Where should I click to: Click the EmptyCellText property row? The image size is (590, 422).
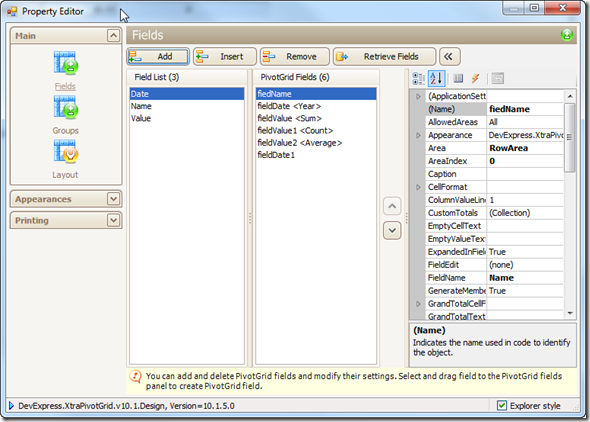494,226
